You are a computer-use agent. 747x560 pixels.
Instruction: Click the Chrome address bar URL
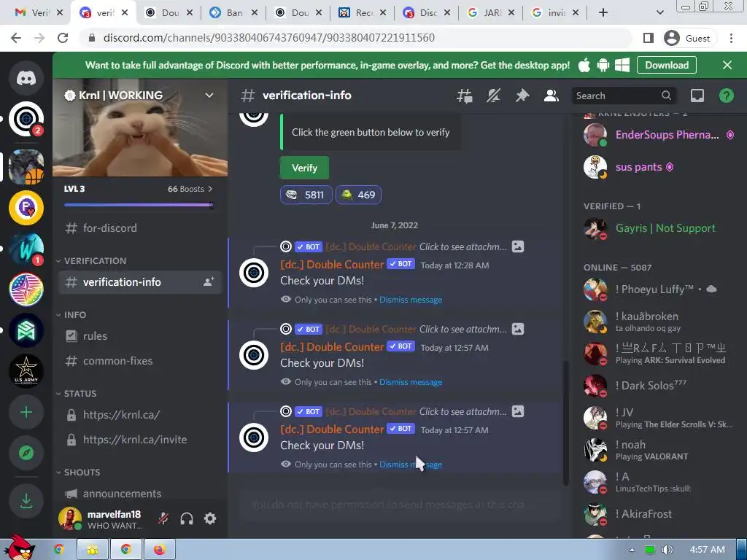tap(268, 38)
